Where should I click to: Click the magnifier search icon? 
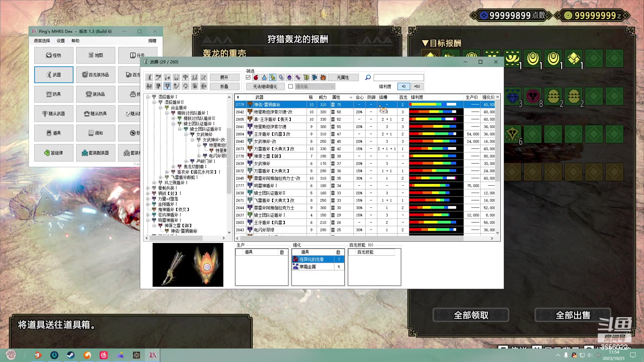pyautogui.click(x=368, y=77)
